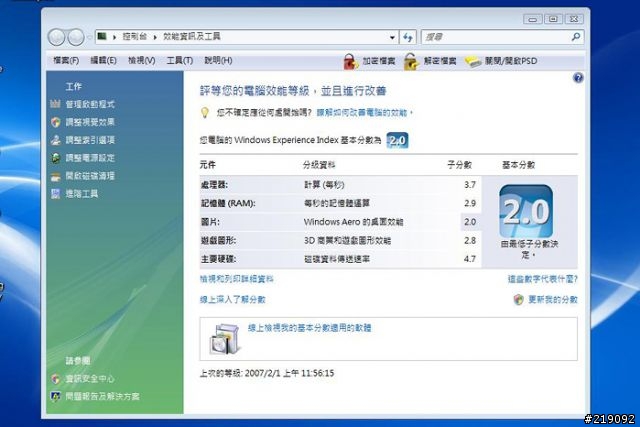Viewport: 640px width, 427px height.
Task: Click the 4.7 subscore for 主要硬碟
Action: coord(470,259)
